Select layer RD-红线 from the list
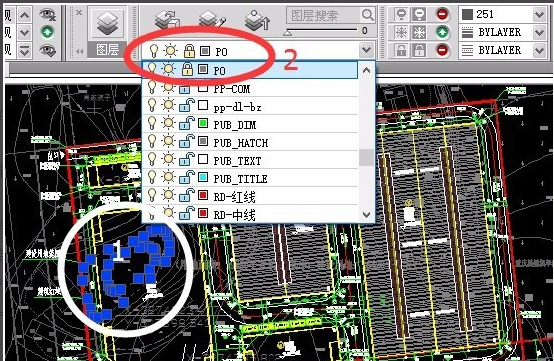Viewport: 554px width, 361px height. (250, 196)
